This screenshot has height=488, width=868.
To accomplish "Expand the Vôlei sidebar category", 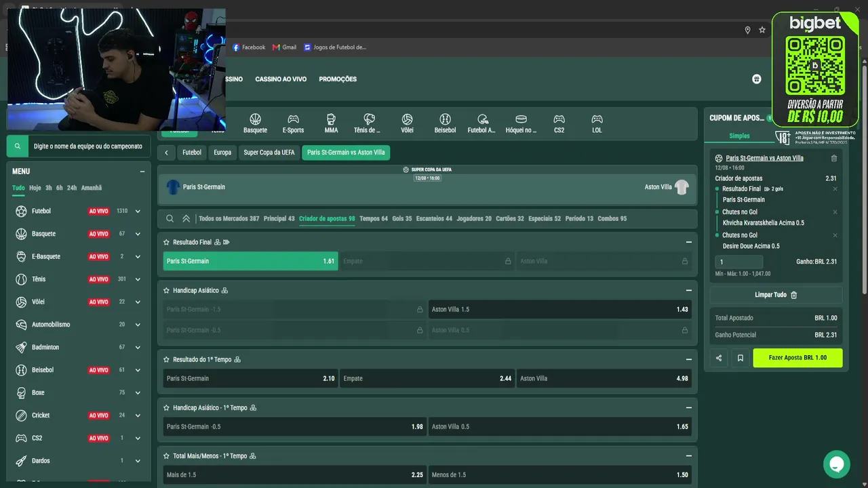I will click(x=138, y=302).
